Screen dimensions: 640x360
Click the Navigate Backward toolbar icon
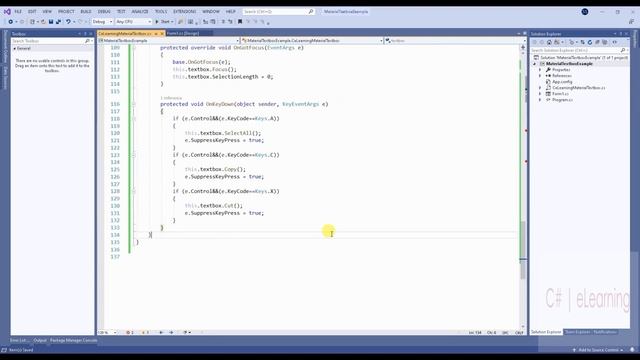pyautogui.click(x=11, y=22)
